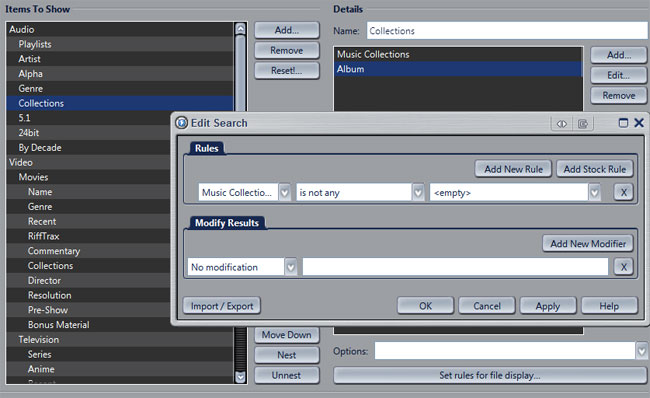Viewport: 650px width, 398px height.
Task: Select Alpha in the Items list
Action: (x=120, y=74)
